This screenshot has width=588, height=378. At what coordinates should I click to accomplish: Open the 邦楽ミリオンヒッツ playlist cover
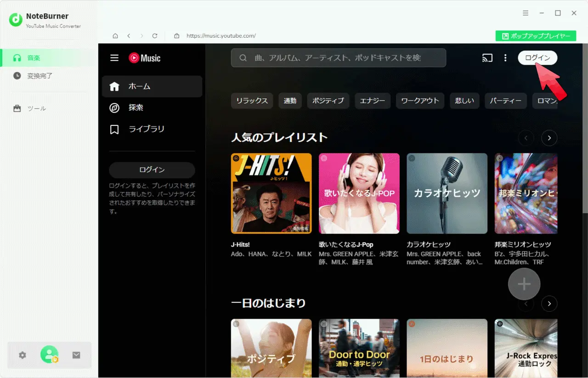tap(526, 193)
